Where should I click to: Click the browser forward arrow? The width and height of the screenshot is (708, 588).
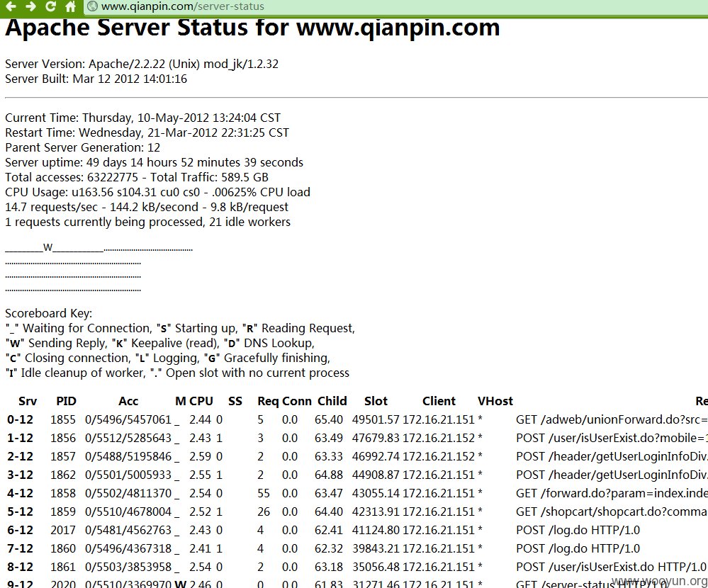(x=30, y=6)
